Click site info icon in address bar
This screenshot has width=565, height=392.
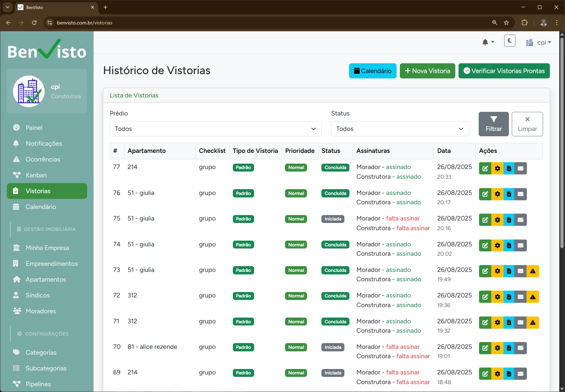click(x=50, y=23)
